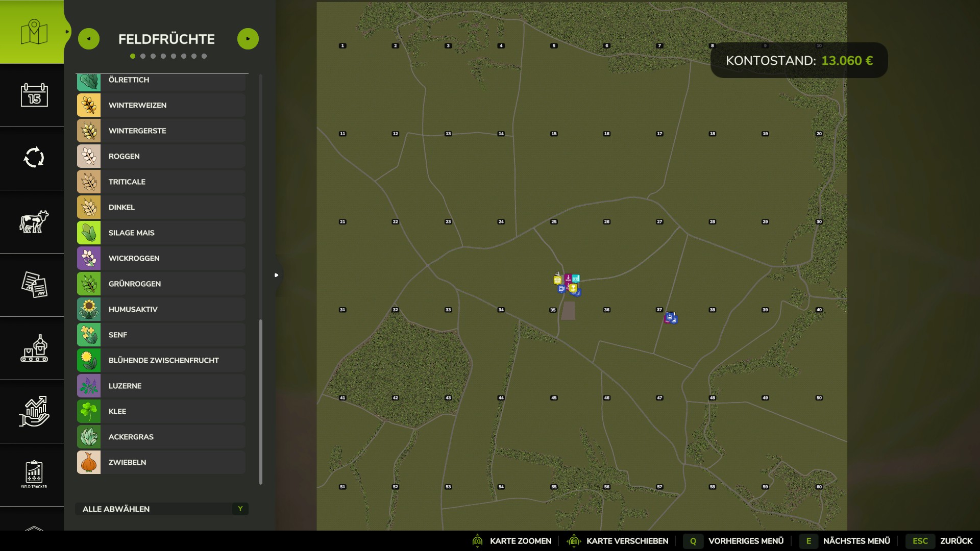Collapse the filter panel with side arrow
Image resolution: width=980 pixels, height=551 pixels.
(276, 275)
